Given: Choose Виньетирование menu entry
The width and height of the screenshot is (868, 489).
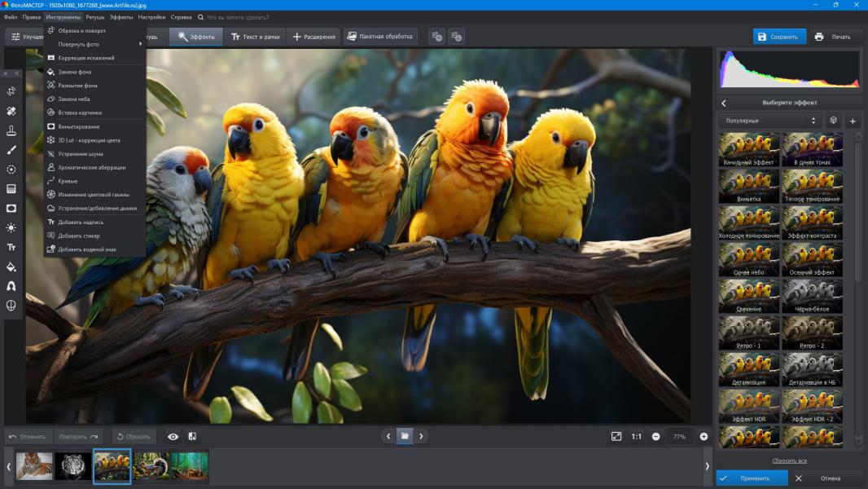Looking at the screenshot, I should coord(94,127).
